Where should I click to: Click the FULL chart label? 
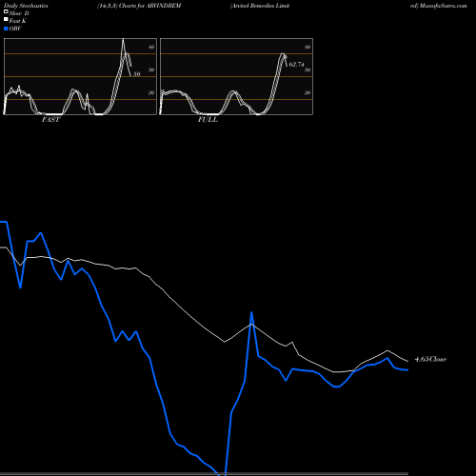pos(208,120)
